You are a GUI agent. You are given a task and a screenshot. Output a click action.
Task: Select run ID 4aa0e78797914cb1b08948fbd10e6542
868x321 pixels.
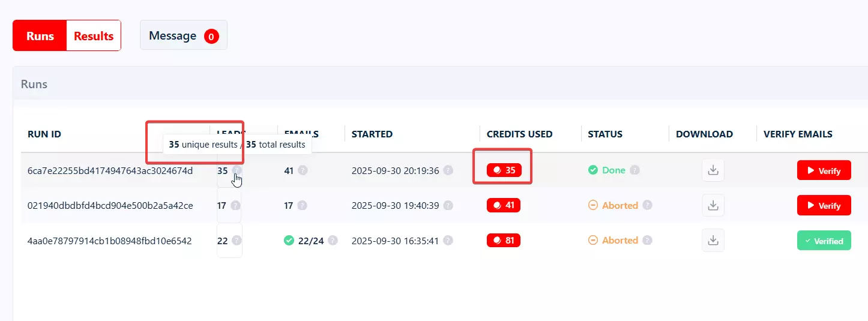pyautogui.click(x=110, y=241)
